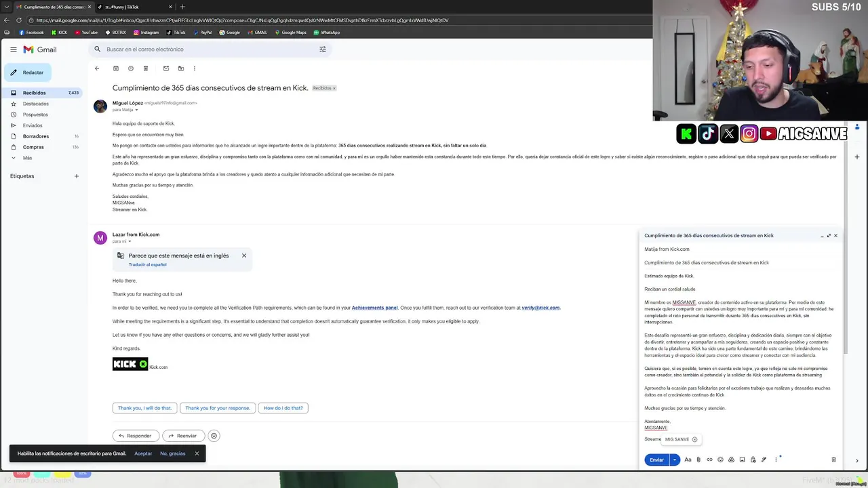Pop out the compose window to full screen
Viewport: 868px width, 488px height.
(829, 236)
